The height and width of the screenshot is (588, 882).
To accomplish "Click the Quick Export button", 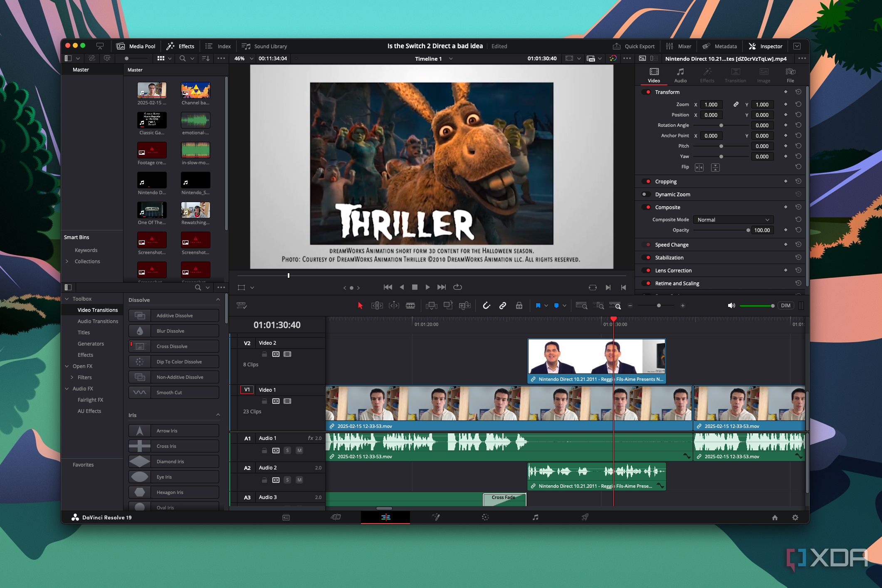I will tap(634, 46).
